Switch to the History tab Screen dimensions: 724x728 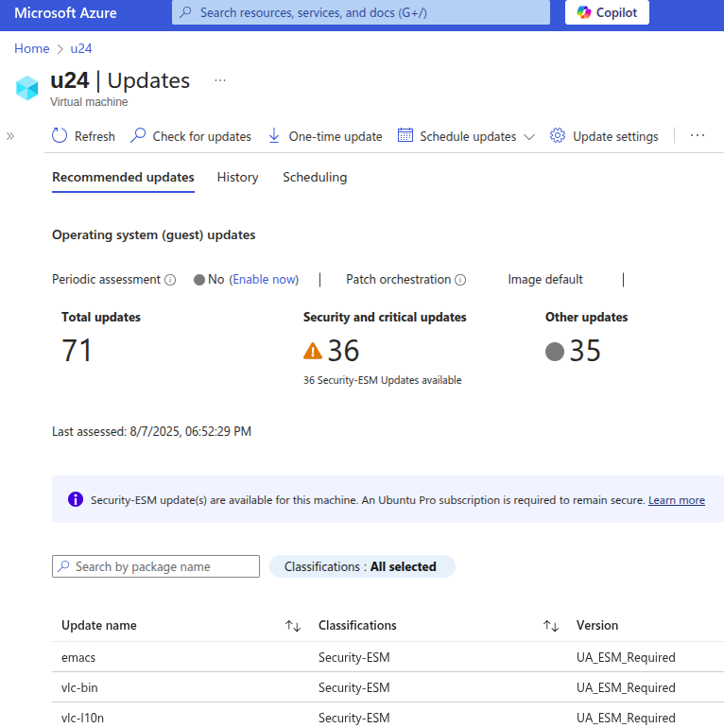coord(237,178)
